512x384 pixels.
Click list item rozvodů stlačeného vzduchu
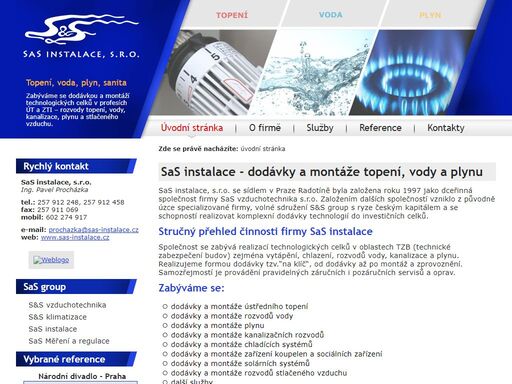(259, 373)
